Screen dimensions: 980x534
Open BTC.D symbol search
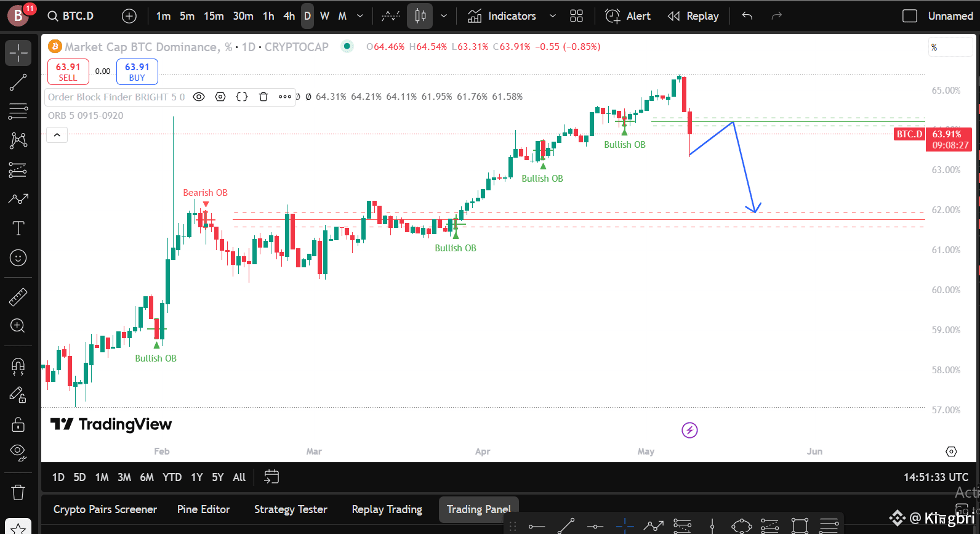(71, 16)
